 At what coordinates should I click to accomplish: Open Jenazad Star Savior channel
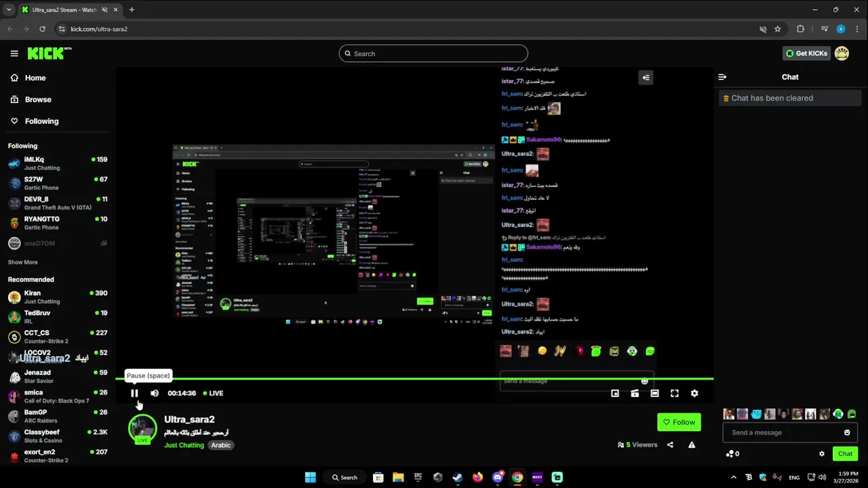tap(58, 376)
